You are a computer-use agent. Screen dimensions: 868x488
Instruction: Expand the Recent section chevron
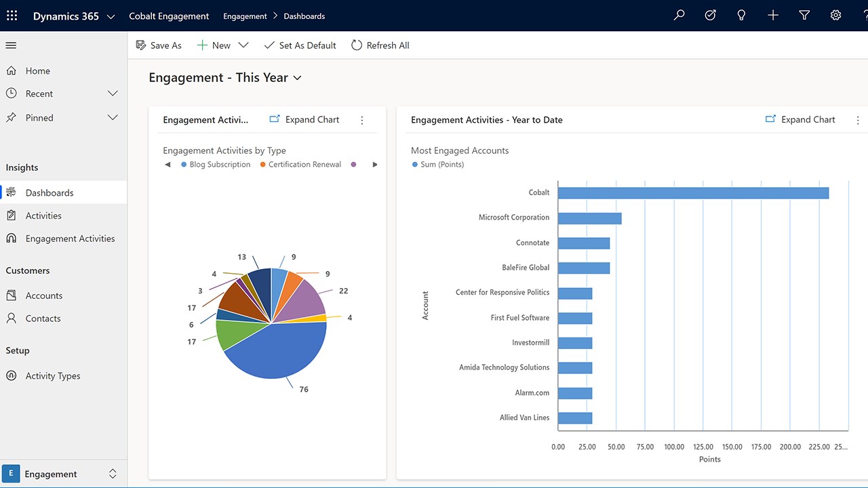[x=113, y=94]
